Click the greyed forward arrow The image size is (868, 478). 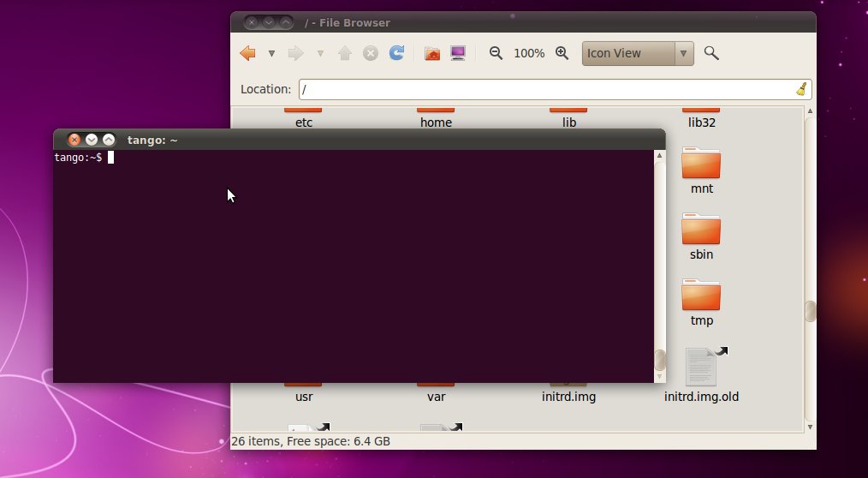pyautogui.click(x=295, y=53)
